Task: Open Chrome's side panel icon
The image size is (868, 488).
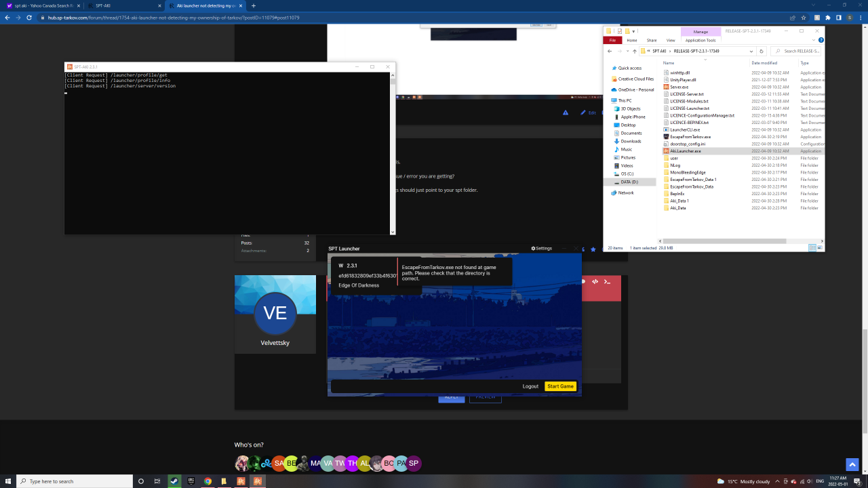Action: coord(839,18)
